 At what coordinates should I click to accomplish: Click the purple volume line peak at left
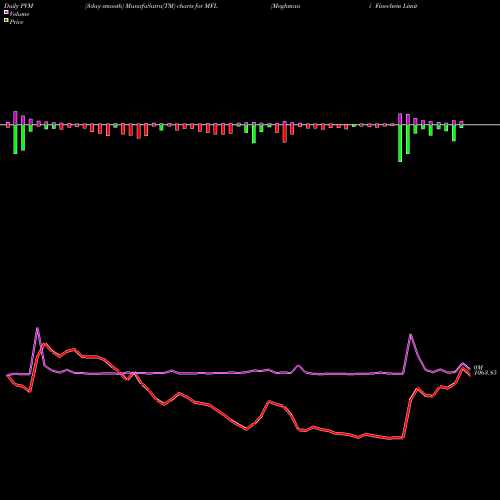[37, 329]
